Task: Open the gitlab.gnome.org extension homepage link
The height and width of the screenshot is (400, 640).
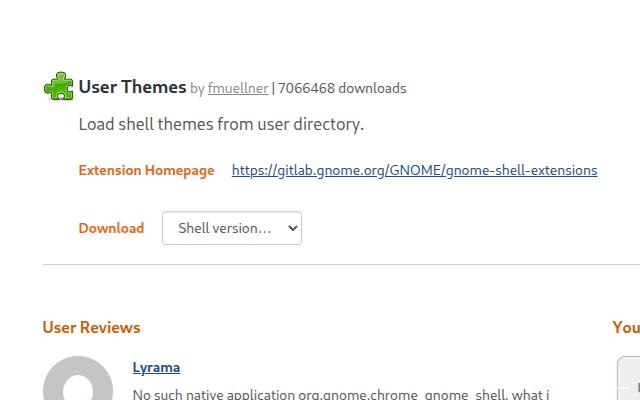Action: coord(414,170)
